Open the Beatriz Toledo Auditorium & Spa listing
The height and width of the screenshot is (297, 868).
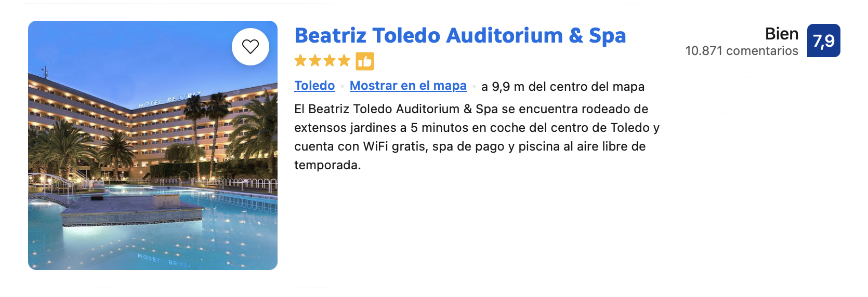coord(460,35)
